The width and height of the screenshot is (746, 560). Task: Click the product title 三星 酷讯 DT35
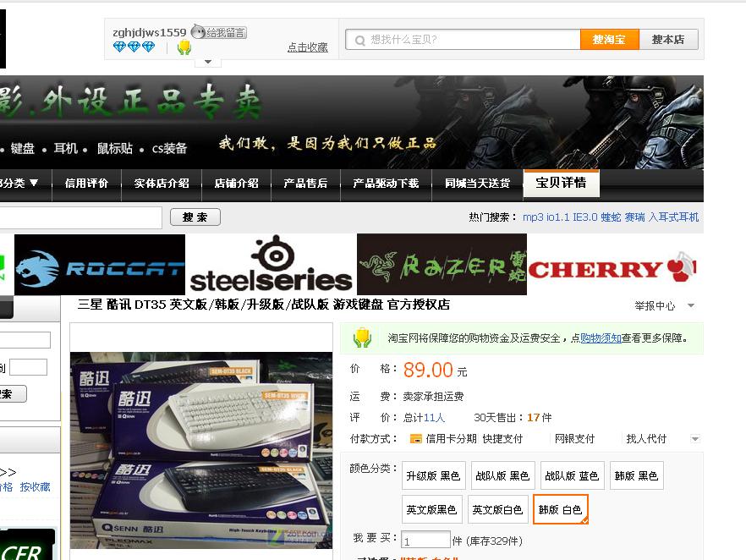(x=264, y=305)
